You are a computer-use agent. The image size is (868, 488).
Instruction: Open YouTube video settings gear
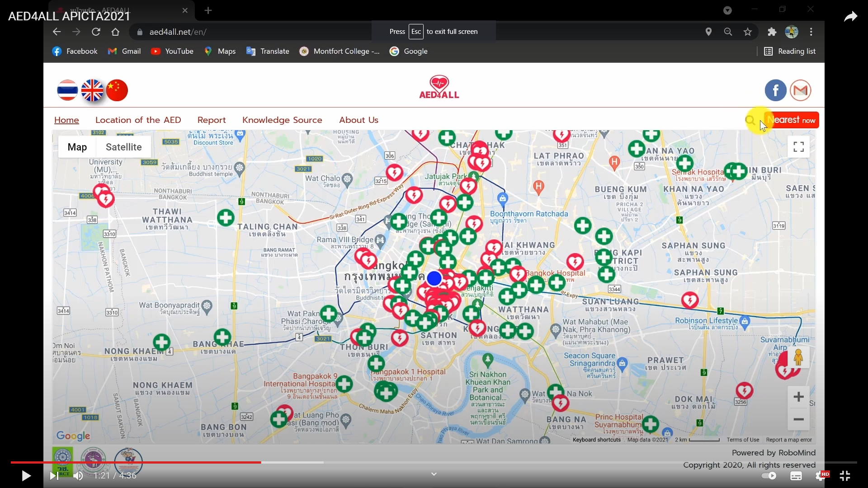point(821,475)
